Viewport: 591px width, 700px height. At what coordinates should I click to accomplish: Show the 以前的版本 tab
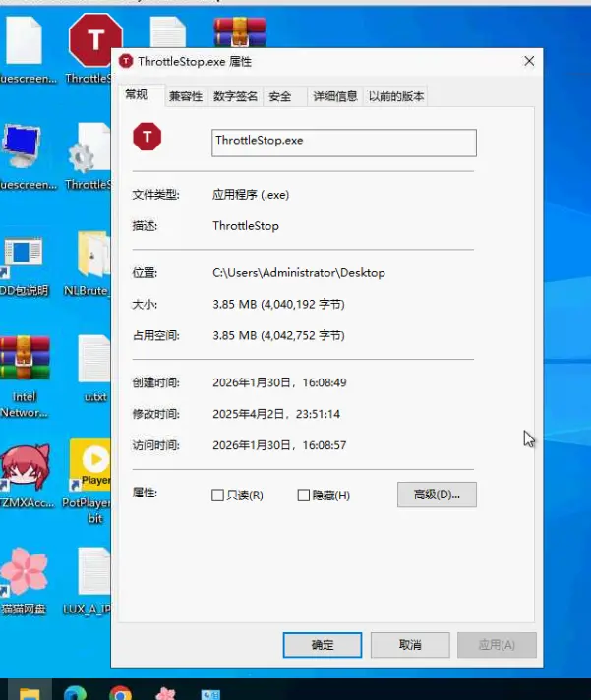pos(396,96)
